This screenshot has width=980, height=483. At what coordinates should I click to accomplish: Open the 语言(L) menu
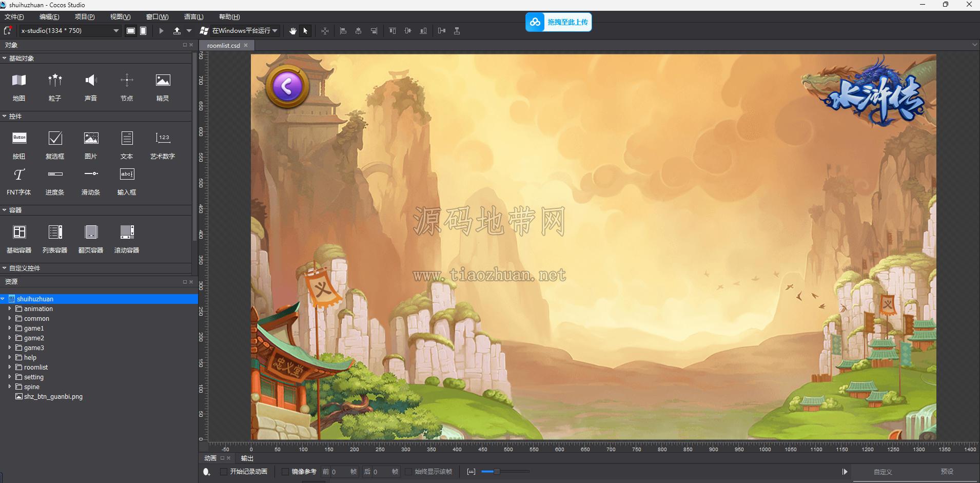(193, 17)
